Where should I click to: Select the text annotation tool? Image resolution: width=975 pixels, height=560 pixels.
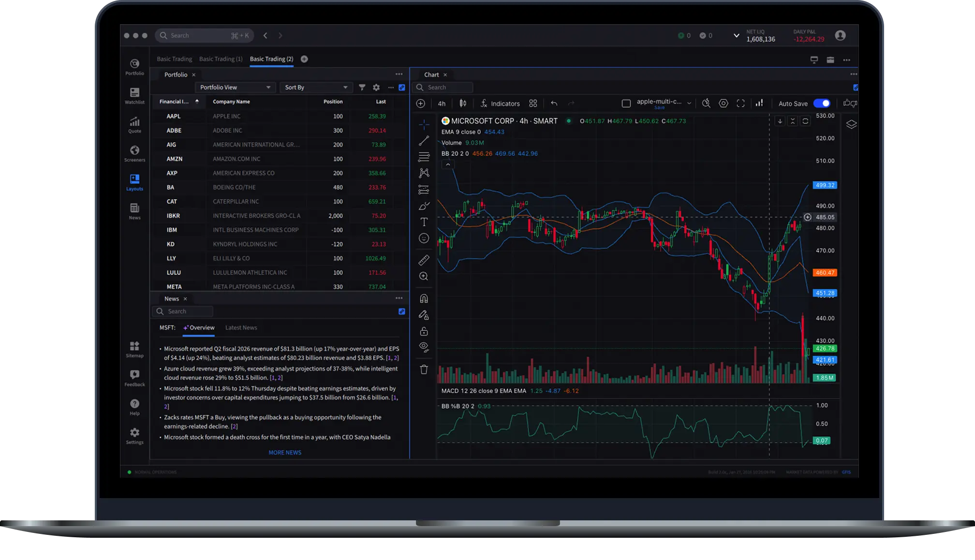coord(424,222)
